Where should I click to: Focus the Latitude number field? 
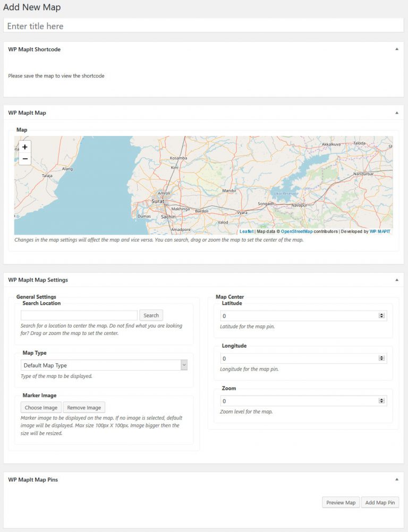[x=303, y=315]
